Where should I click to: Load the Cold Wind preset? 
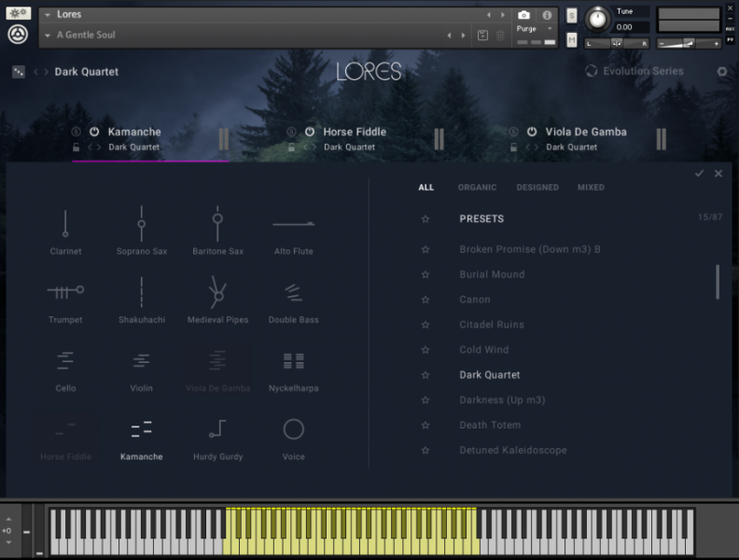pyautogui.click(x=484, y=350)
